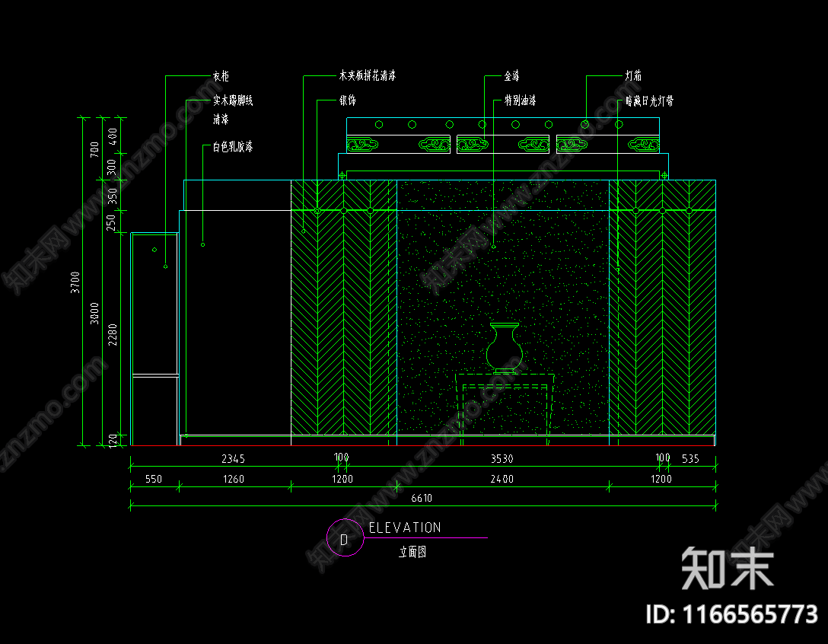Select the 1260 dimension text
Screen dimensions: 828x644
(234, 479)
